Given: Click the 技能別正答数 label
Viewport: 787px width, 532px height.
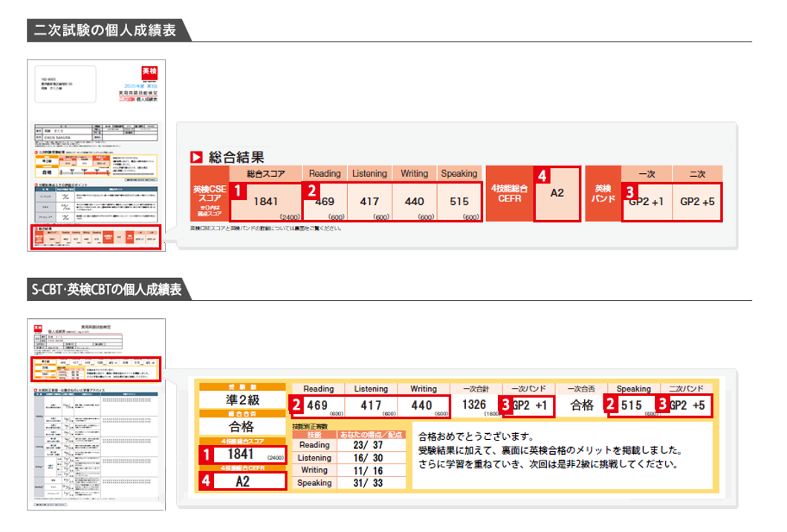Looking at the screenshot, I should 310,426.
